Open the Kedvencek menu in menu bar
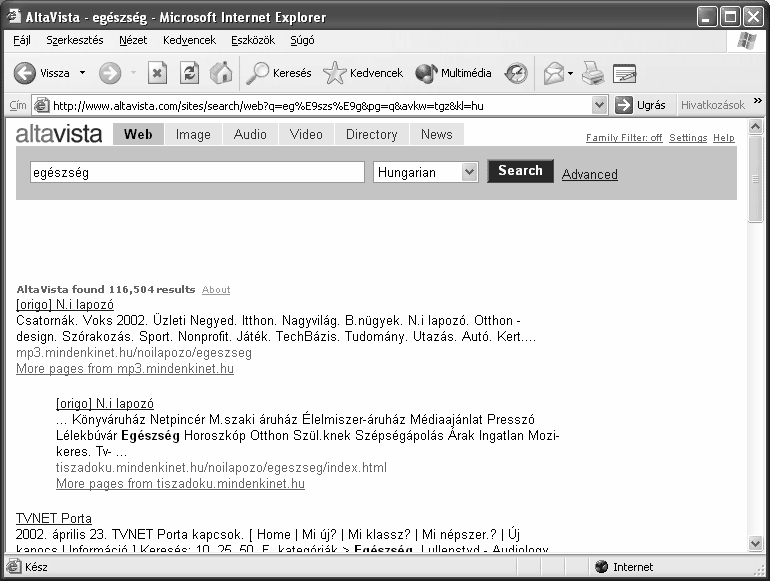 [x=189, y=40]
